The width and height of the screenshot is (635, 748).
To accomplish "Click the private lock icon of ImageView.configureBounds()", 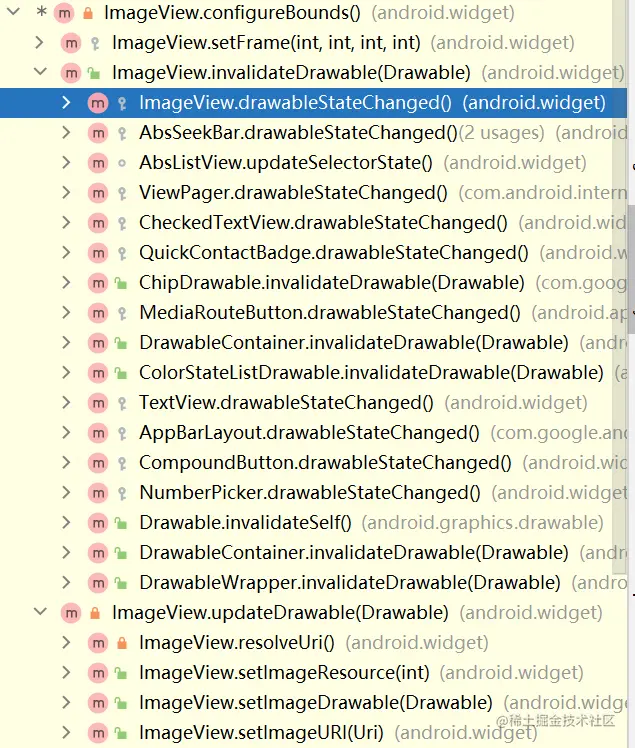I will [x=88, y=13].
